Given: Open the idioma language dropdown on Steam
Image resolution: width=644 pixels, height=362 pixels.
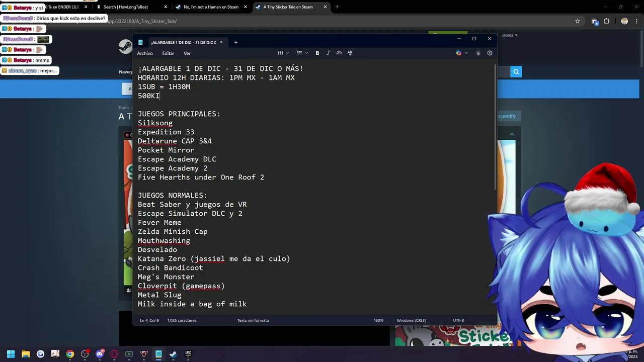Looking at the screenshot, I should 509,35.
